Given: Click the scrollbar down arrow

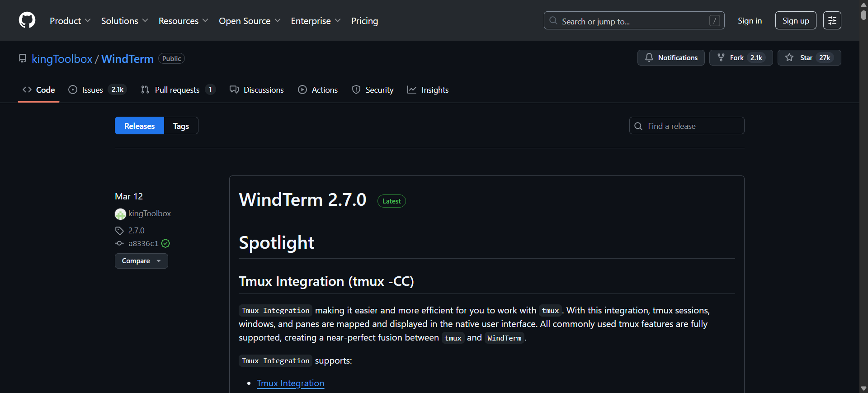Looking at the screenshot, I should pyautogui.click(x=863, y=388).
